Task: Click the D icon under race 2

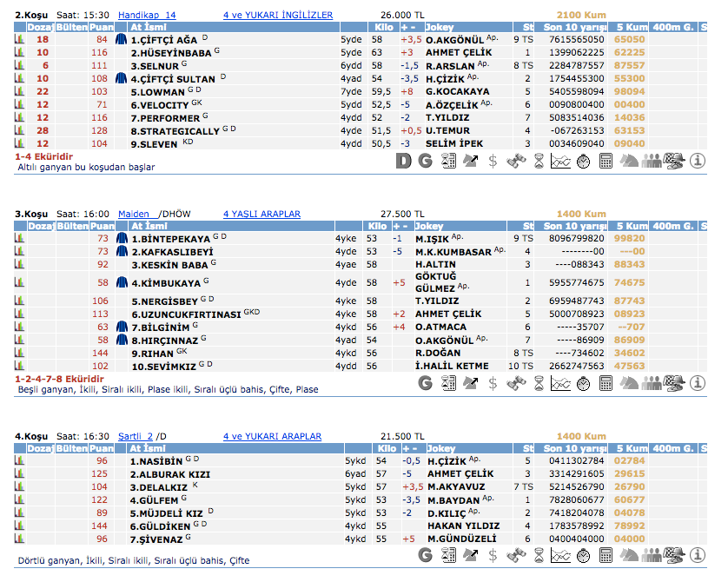Action: pyautogui.click(x=403, y=161)
